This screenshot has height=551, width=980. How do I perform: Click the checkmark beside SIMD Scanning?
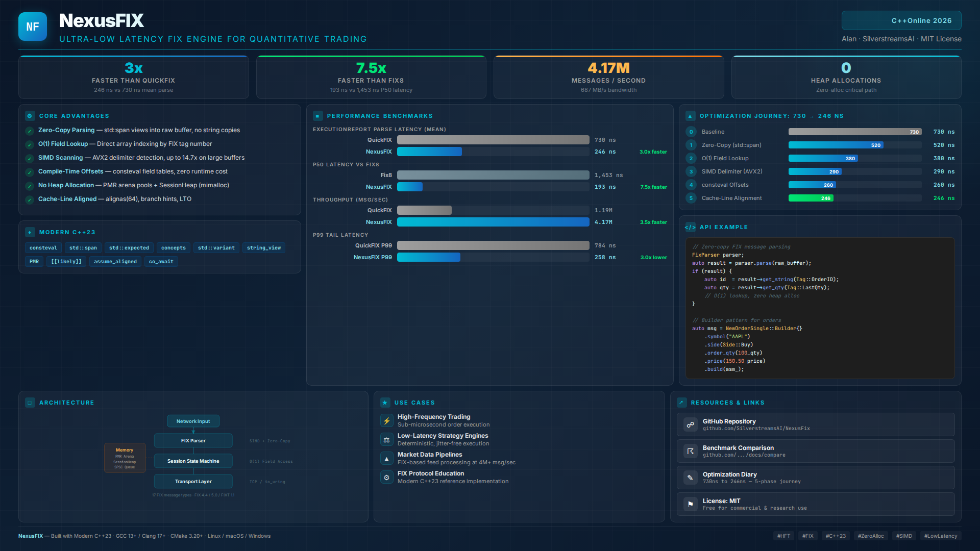(x=30, y=158)
